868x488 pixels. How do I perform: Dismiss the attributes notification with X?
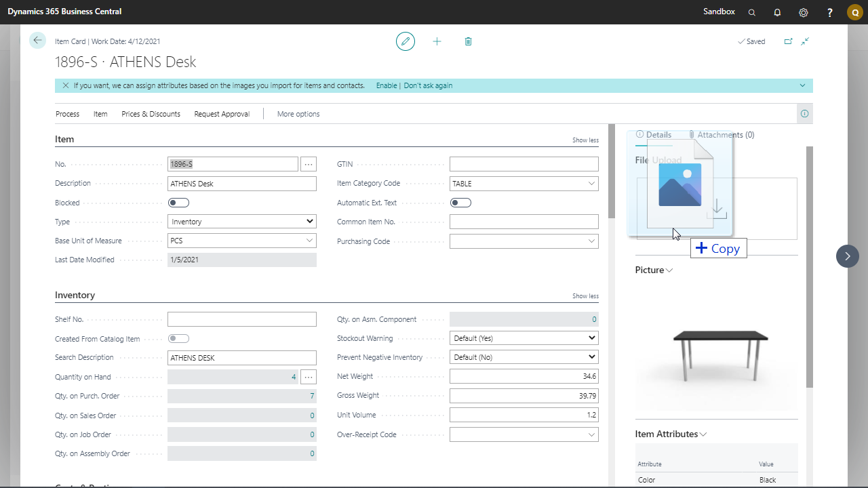click(x=65, y=85)
